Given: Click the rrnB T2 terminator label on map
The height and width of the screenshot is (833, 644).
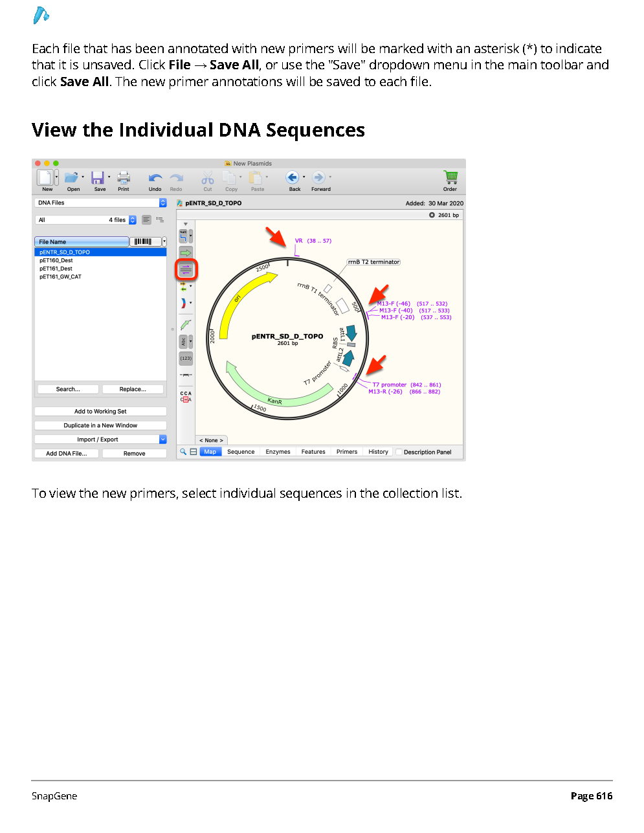Looking at the screenshot, I should point(373,262).
